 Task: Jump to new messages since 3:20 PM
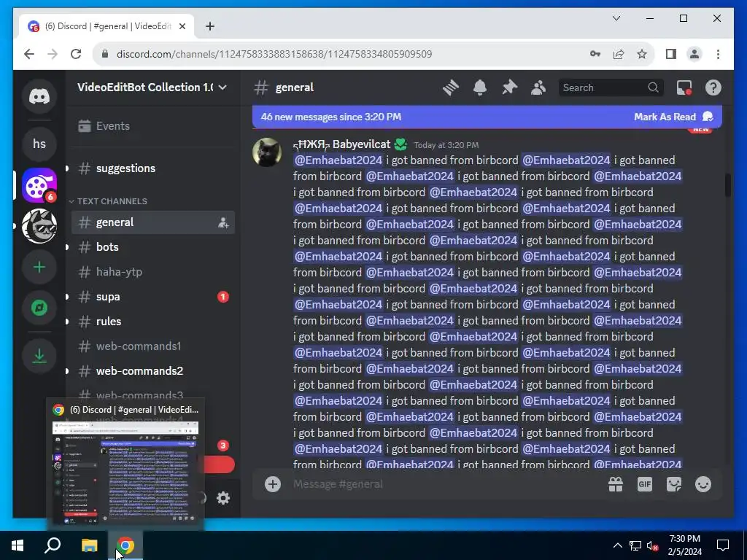pyautogui.click(x=330, y=117)
